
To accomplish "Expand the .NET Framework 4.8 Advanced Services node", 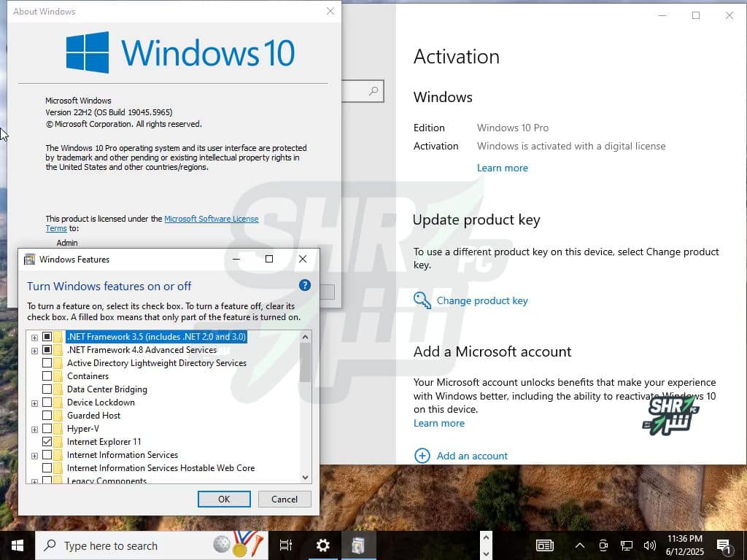I will [34, 351].
